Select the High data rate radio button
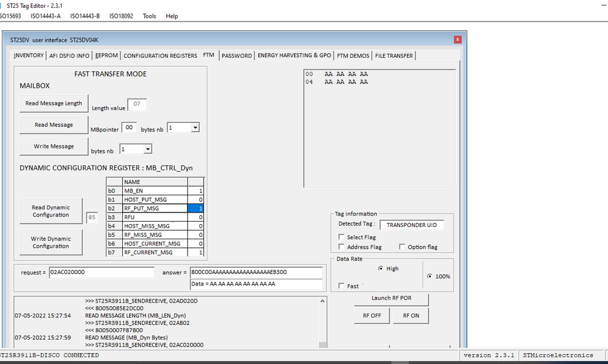Viewport: 608px width, 364px height. pyautogui.click(x=381, y=268)
